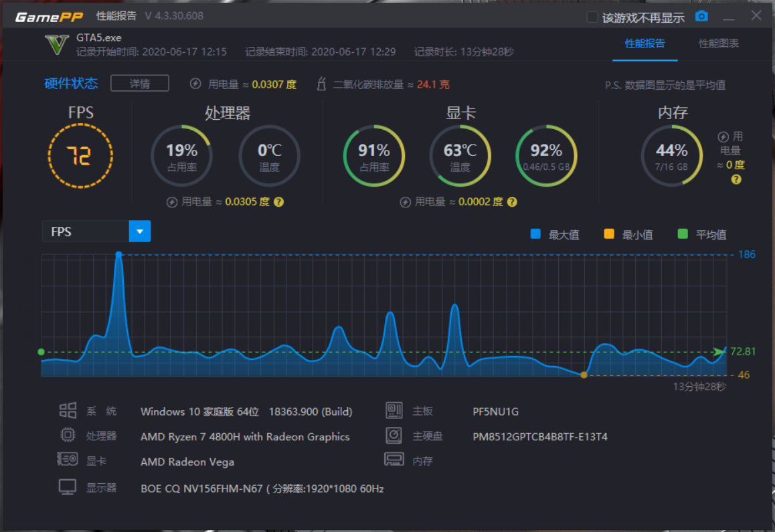
Task: Open the FPS chart type dropdown
Action: pos(96,232)
